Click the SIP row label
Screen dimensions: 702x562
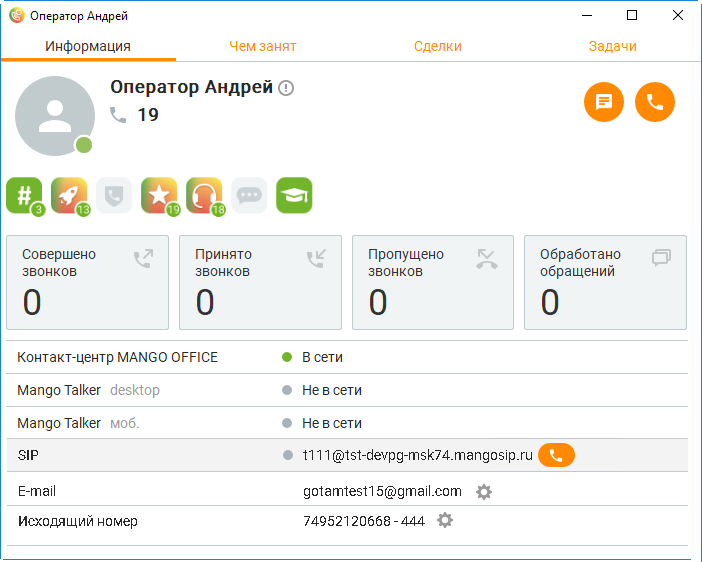tap(28, 455)
